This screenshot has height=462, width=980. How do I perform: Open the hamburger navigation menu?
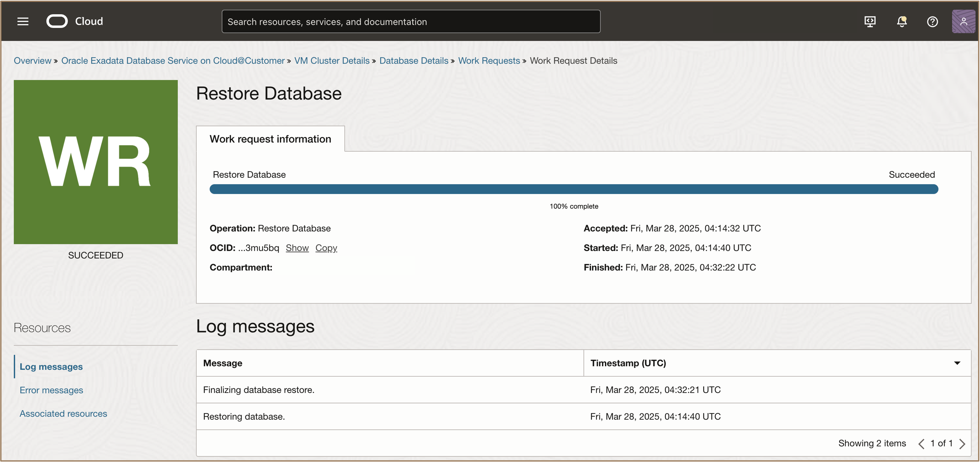(x=23, y=21)
